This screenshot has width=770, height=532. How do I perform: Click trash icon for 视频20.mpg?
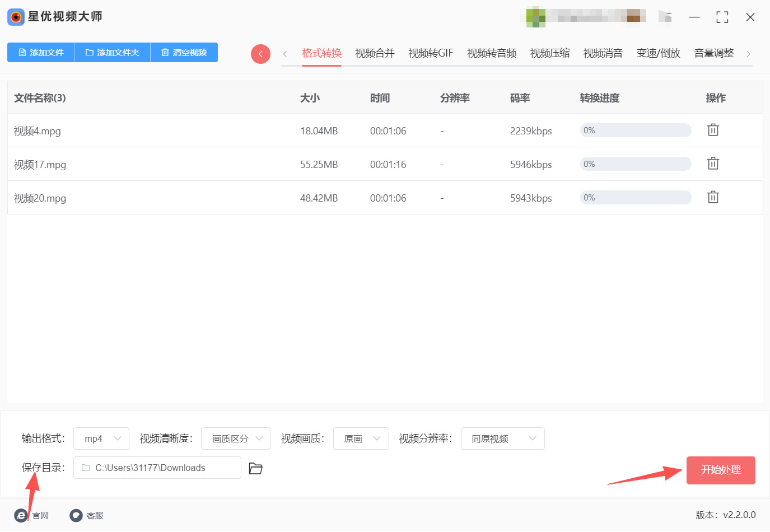pos(712,197)
